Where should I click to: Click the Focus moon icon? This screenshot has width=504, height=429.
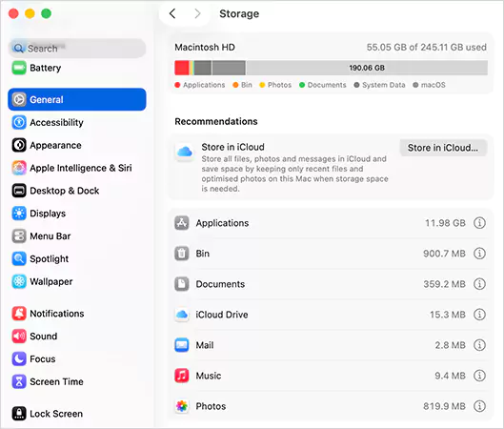click(19, 358)
